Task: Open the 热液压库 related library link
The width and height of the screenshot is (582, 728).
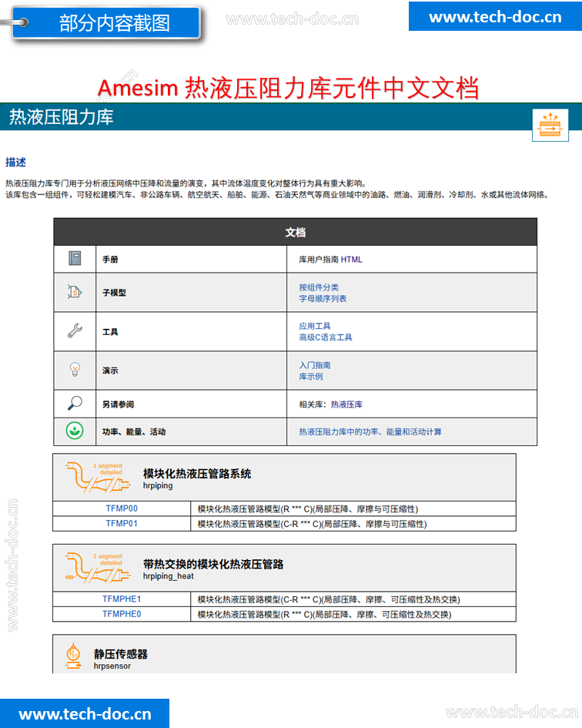Action: coord(346,404)
